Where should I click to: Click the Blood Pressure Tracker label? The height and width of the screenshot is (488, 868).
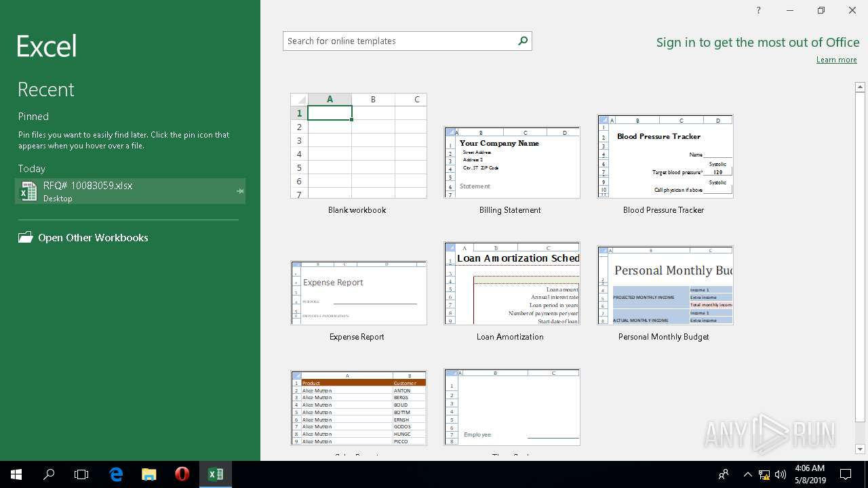point(663,210)
